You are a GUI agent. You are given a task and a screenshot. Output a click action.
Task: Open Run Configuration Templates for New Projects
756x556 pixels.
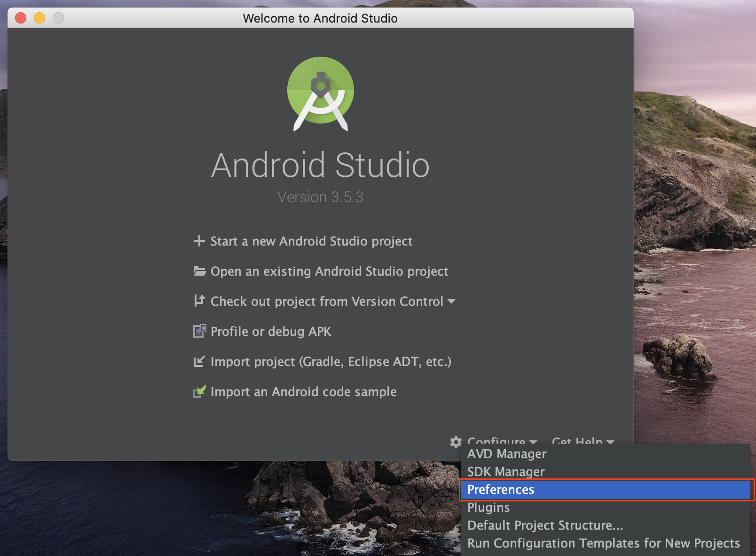pos(606,543)
